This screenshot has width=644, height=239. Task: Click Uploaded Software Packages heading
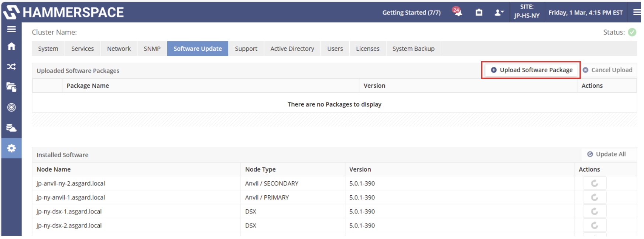coord(78,71)
